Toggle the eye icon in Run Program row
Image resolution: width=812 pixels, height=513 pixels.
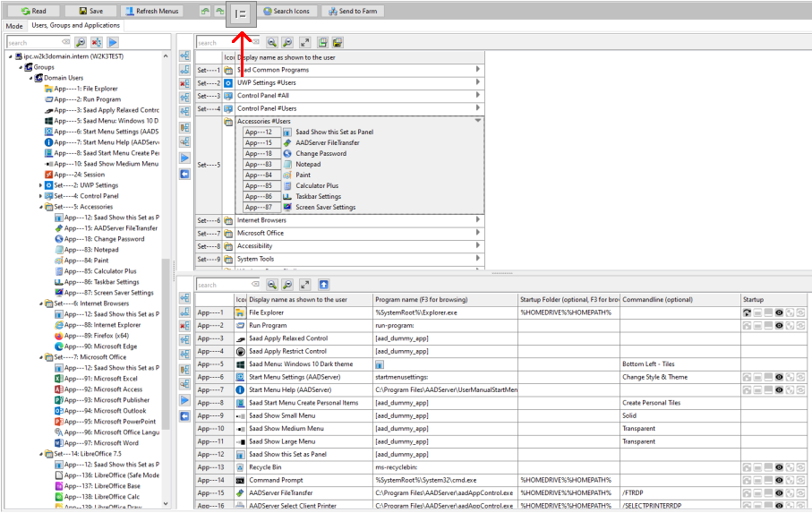pyautogui.click(x=778, y=326)
